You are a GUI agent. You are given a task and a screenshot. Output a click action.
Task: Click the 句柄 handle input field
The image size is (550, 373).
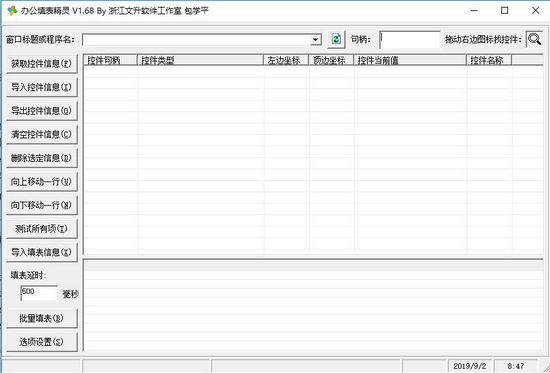click(409, 40)
